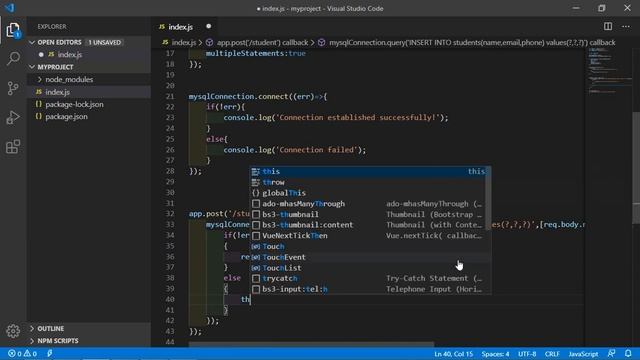Image resolution: width=640 pixels, height=360 pixels.
Task: Click app.post('/student') callback breadcrumb
Action: pyautogui.click(x=257, y=42)
